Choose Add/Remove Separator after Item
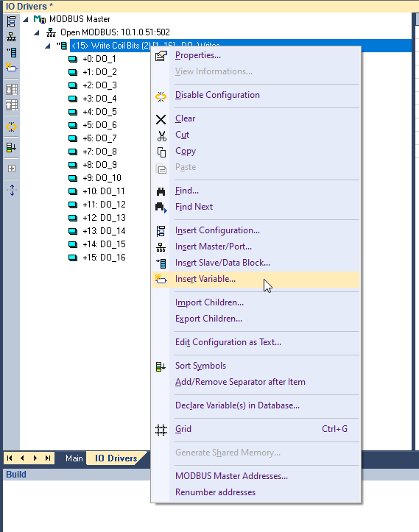The height and width of the screenshot is (532, 419). click(x=240, y=382)
